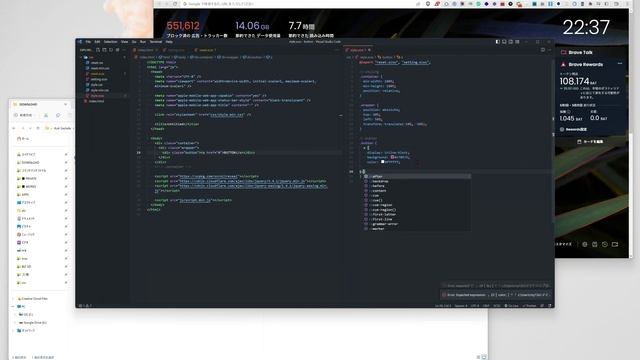The width and height of the screenshot is (640, 360).
Task: Open the Edit menu in VS Code
Action: pyautogui.click(x=97, y=42)
